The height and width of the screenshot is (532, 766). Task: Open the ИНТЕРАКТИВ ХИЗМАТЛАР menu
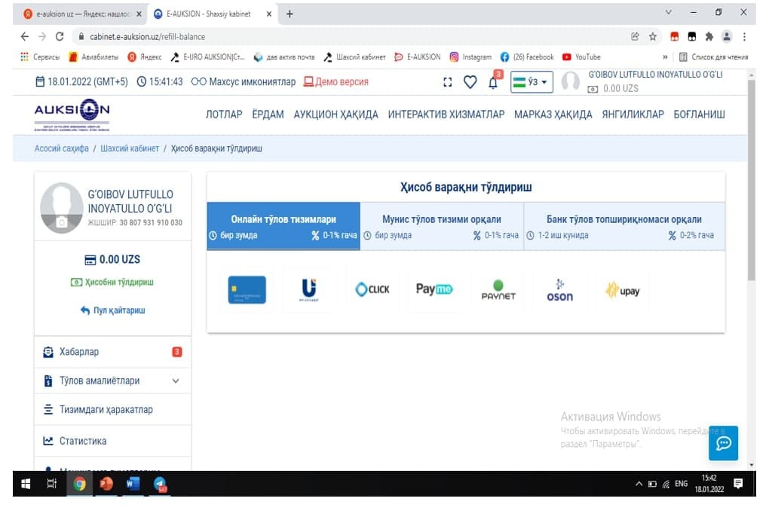point(446,115)
